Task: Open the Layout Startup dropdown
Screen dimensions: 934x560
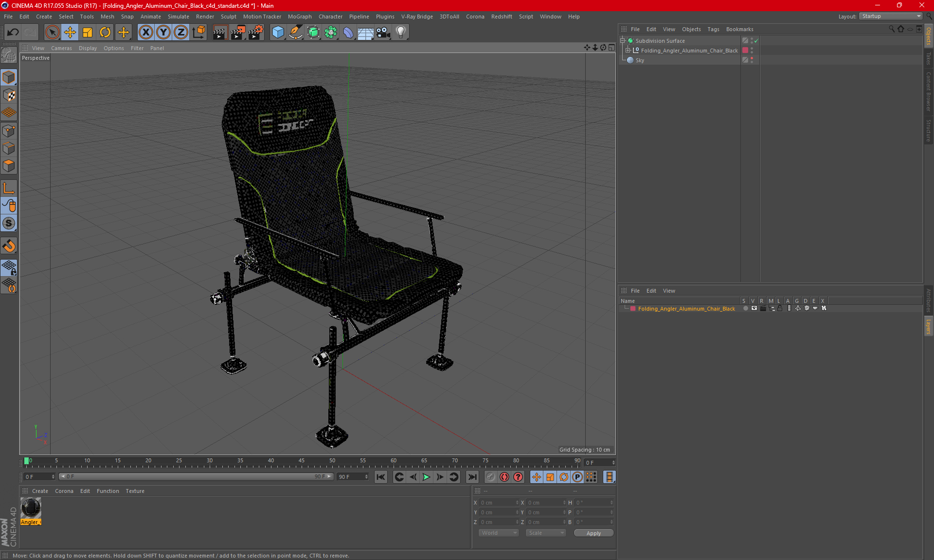Action: 890,16
